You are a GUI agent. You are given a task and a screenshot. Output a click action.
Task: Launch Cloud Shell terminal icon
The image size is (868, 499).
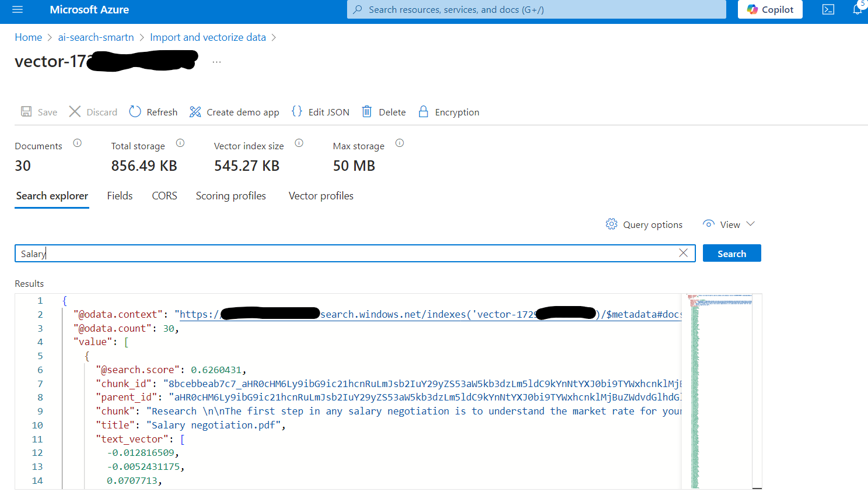[x=828, y=9]
